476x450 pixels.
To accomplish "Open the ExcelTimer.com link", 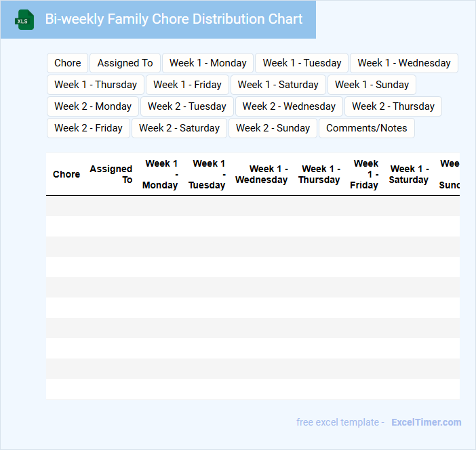I will tap(427, 422).
